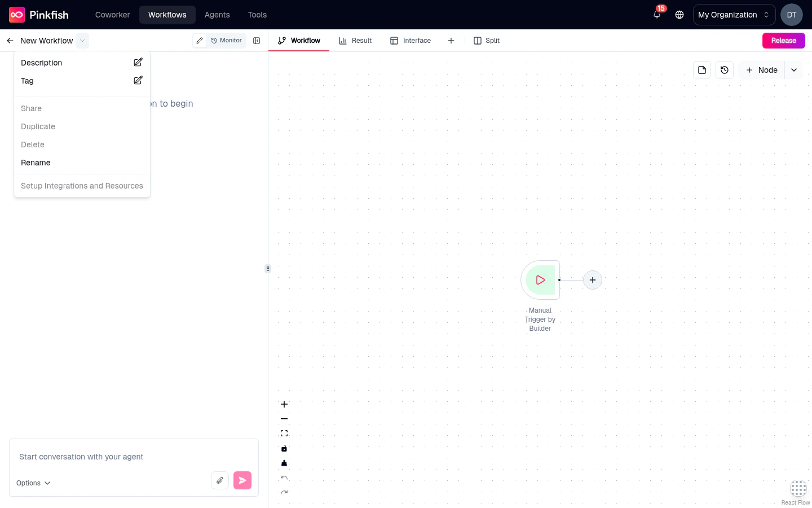Undo the last canvas action

(284, 478)
